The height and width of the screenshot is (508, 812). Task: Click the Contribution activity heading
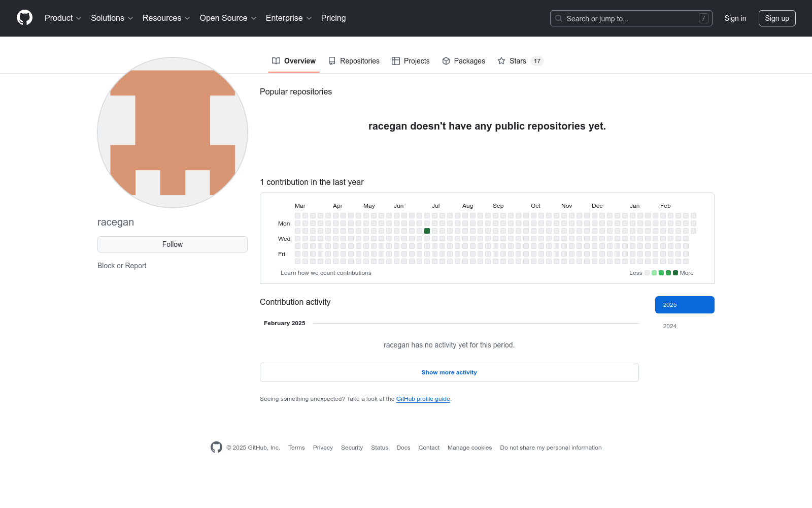[x=295, y=302]
